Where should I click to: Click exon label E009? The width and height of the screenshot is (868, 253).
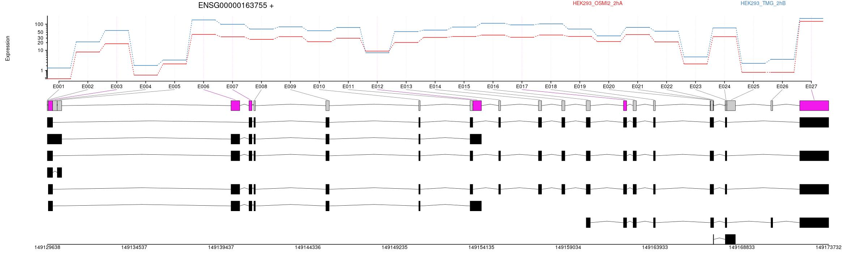290,86
